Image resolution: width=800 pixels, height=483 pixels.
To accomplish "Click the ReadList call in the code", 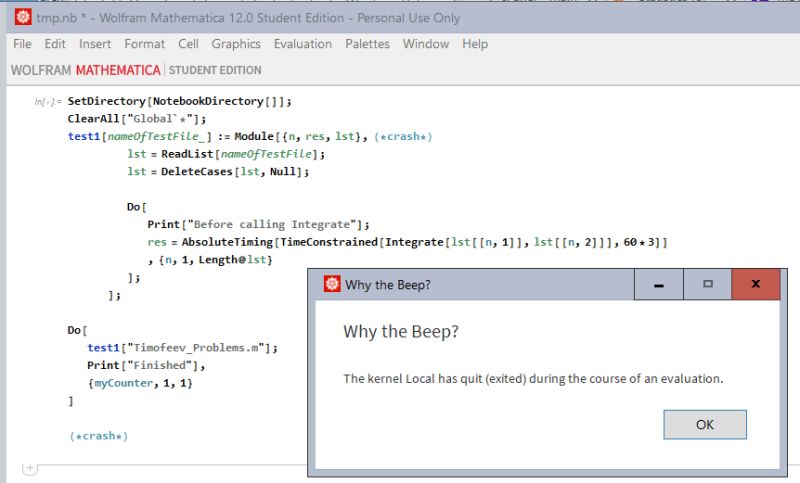I will point(187,154).
